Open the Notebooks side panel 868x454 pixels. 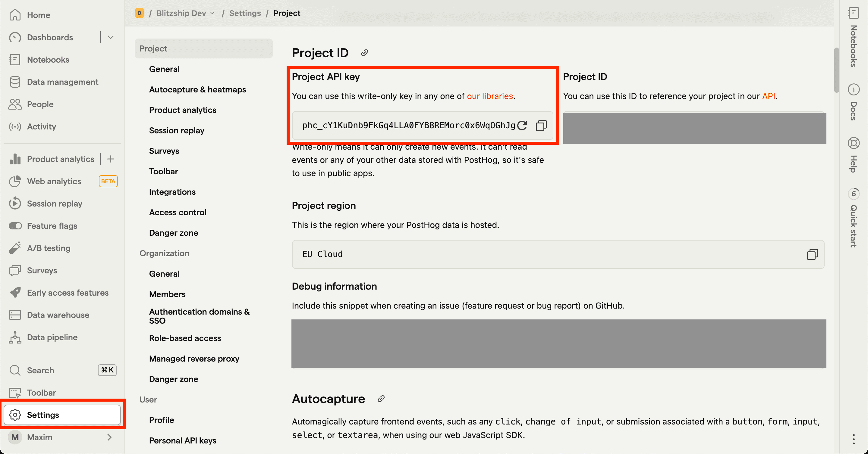pos(854,37)
